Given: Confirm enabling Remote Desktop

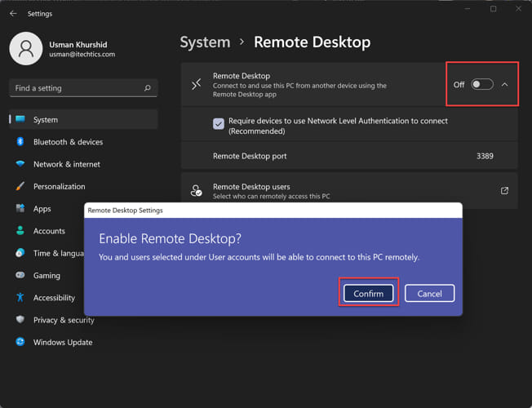Looking at the screenshot, I should (369, 293).
